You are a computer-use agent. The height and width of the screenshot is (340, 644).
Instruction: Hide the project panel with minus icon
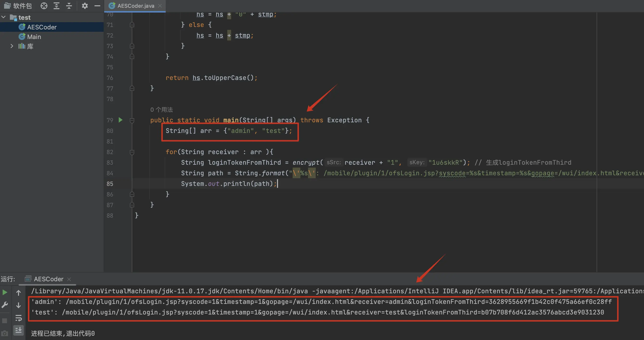97,6
